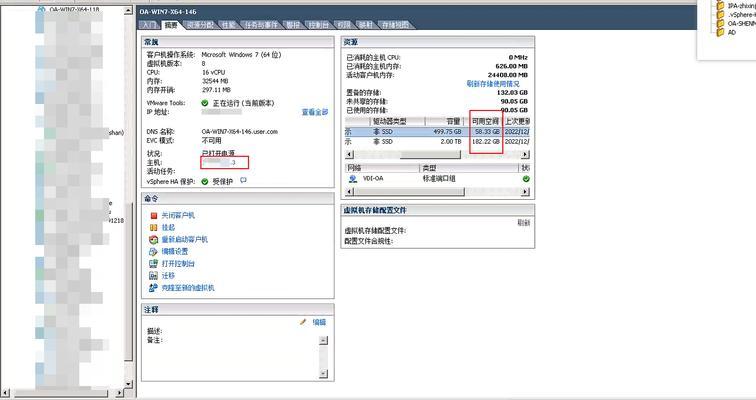
Task: Open the 映射 tab
Action: (x=366, y=25)
